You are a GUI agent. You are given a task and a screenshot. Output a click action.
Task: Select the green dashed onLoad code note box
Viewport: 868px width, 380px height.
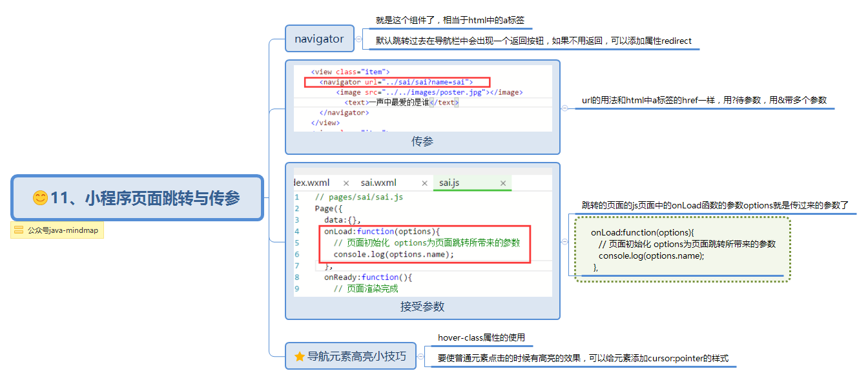click(683, 249)
